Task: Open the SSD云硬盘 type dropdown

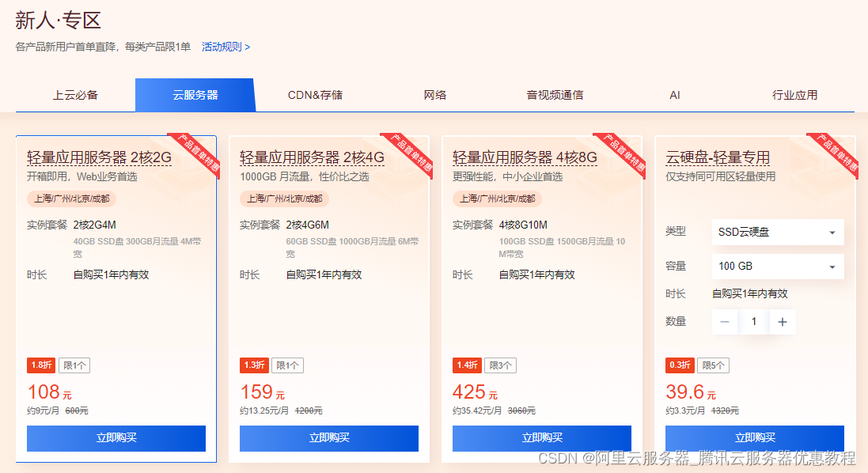Action: [x=777, y=233]
